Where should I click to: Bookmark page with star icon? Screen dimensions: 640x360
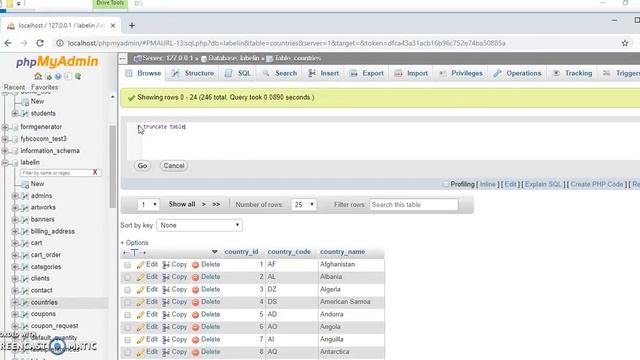tap(624, 43)
